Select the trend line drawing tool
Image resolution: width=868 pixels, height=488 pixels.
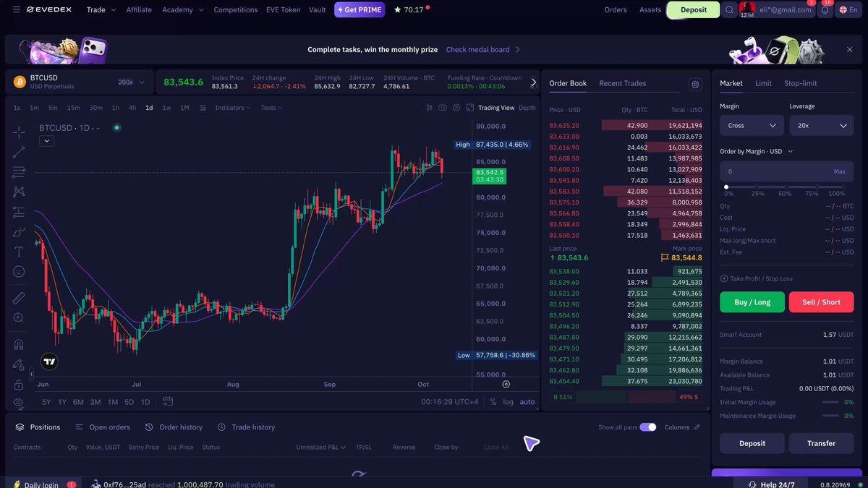[x=19, y=152]
